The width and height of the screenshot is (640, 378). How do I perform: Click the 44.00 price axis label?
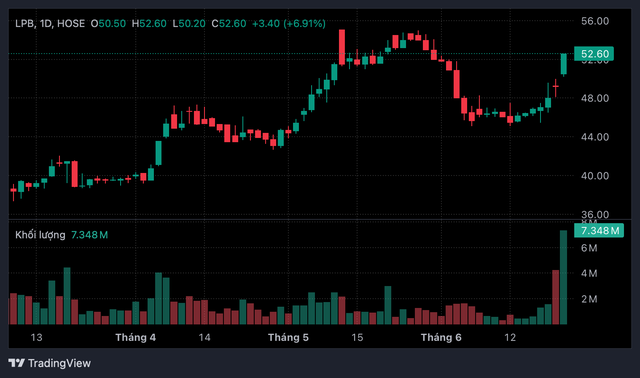[x=595, y=137]
